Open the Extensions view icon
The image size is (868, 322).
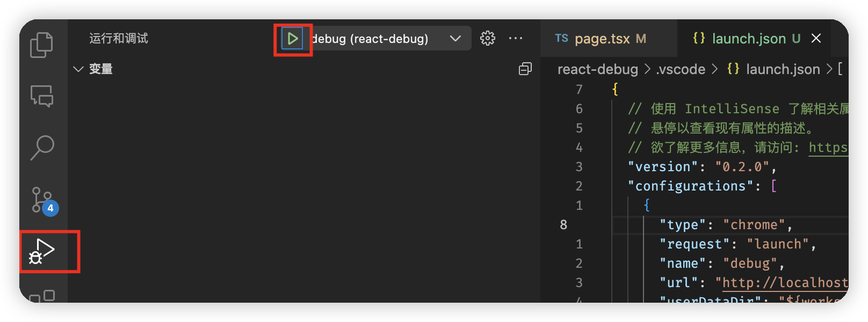click(42, 296)
